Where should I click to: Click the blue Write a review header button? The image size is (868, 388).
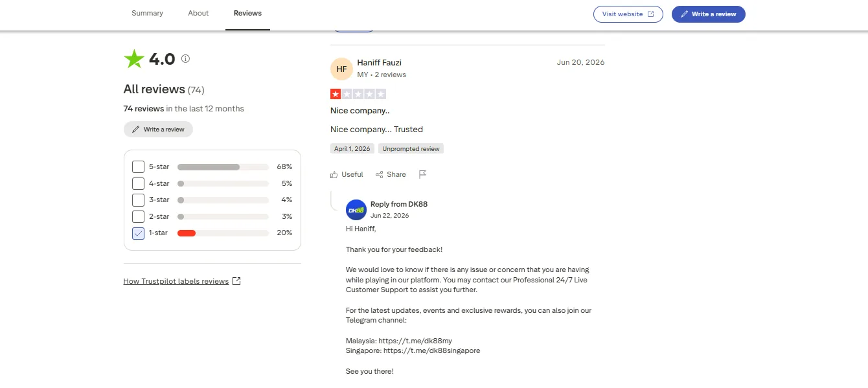click(709, 14)
